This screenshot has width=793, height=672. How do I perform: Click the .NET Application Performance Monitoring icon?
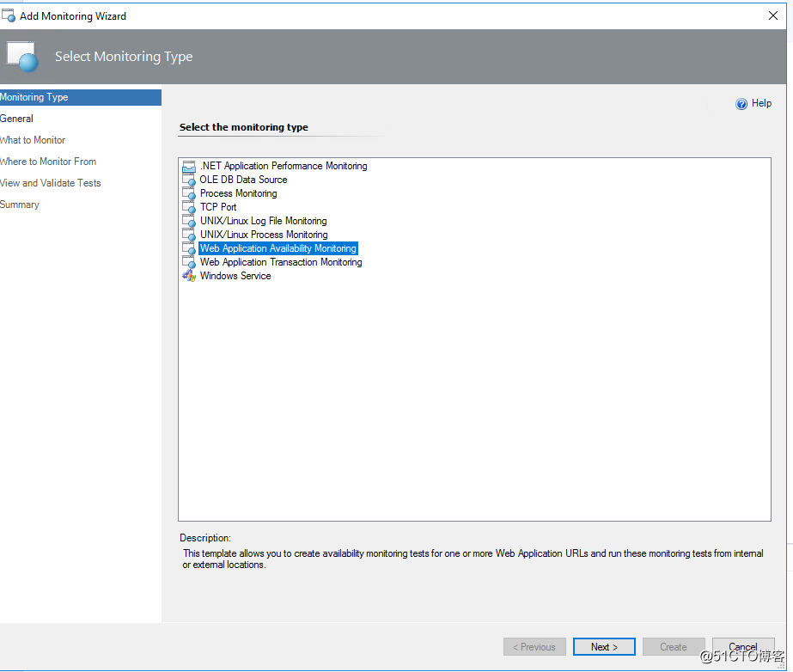pos(189,166)
